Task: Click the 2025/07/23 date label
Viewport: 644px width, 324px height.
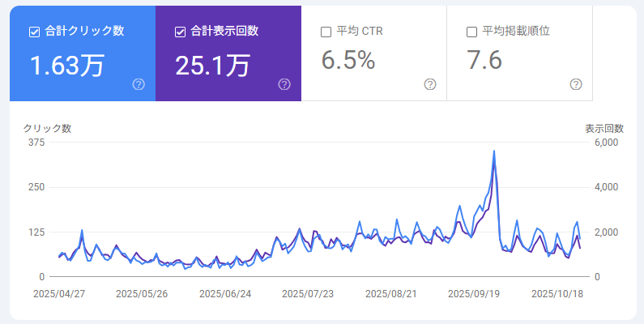Action: 308,294
